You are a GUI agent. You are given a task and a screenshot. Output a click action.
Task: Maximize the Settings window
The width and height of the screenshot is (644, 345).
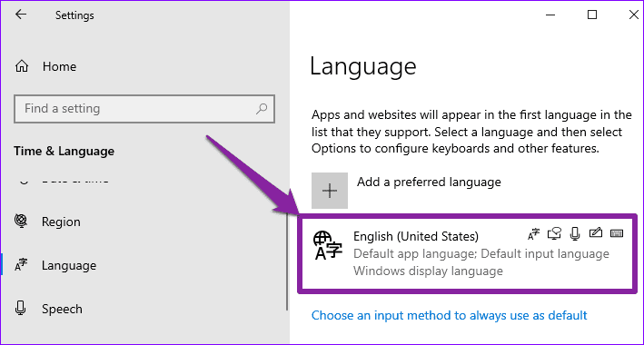[x=592, y=15]
